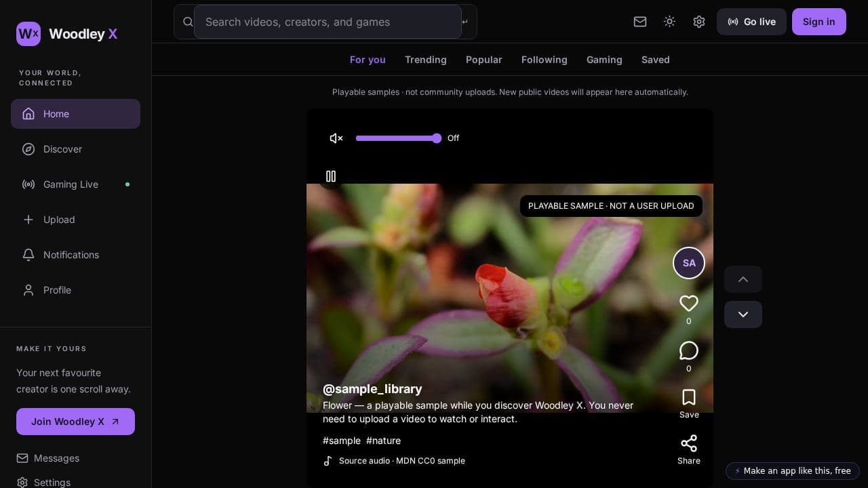The height and width of the screenshot is (488, 868).
Task: Open Profile in sidebar
Action: (75, 290)
